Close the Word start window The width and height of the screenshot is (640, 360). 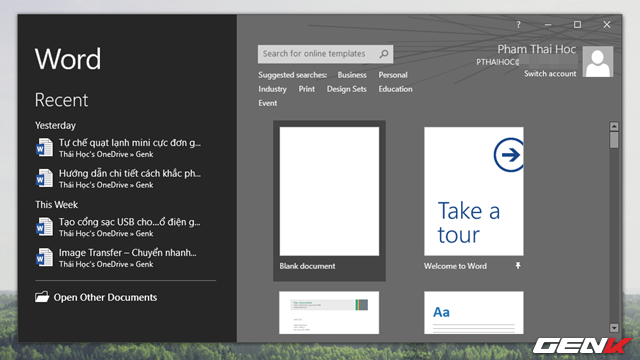pyautogui.click(x=607, y=25)
